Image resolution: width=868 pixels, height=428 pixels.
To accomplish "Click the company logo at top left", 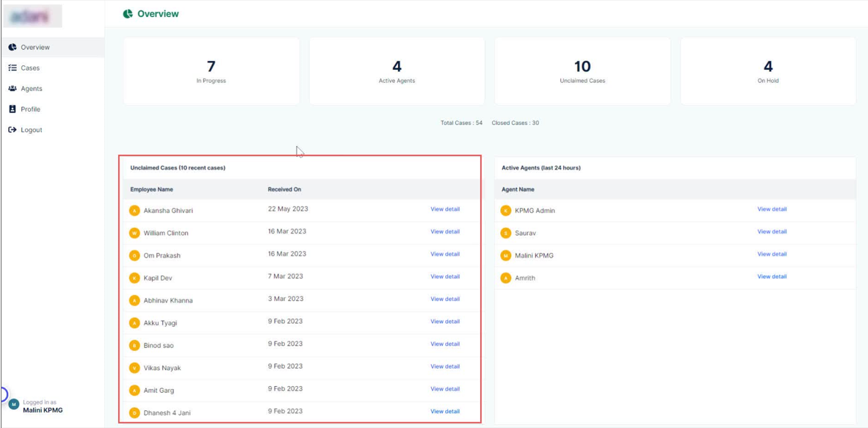I will [32, 17].
